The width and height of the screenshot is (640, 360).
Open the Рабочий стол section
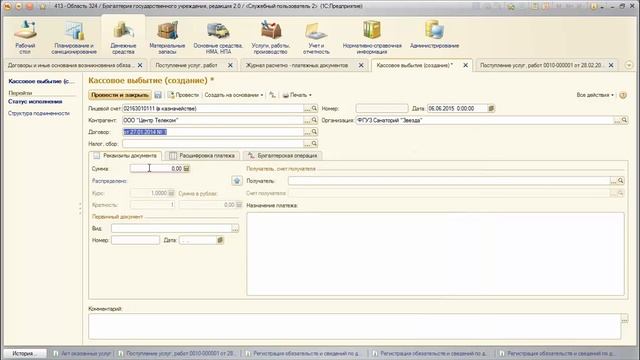click(25, 38)
